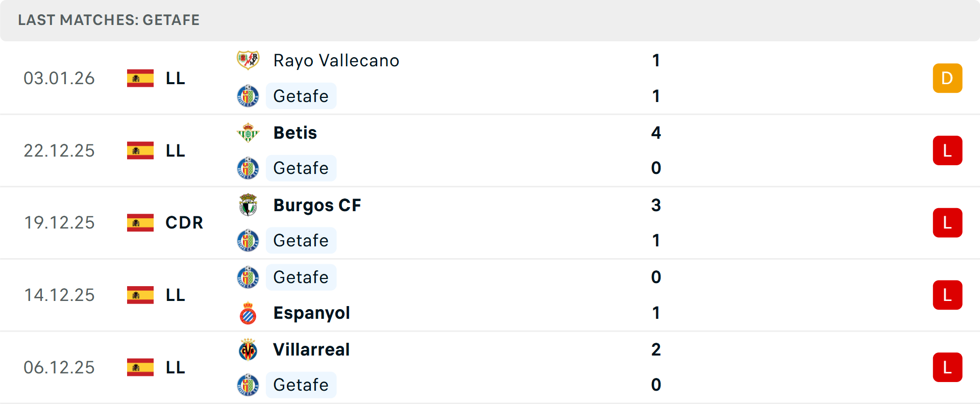Click the orange D draw result badge

point(947,78)
